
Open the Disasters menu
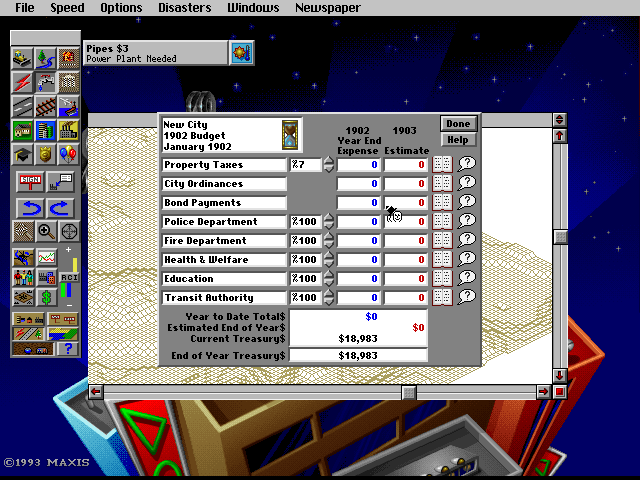tap(185, 8)
